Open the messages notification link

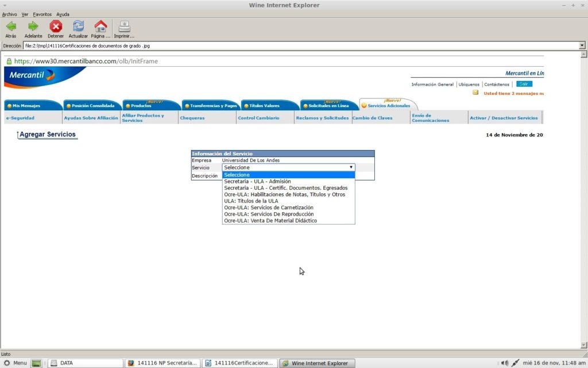tap(513, 94)
